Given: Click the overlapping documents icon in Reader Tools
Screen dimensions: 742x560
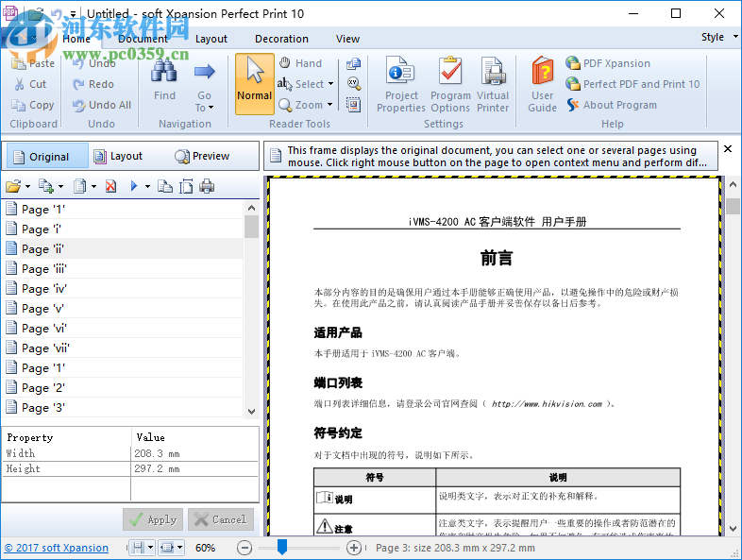Looking at the screenshot, I should 353,63.
